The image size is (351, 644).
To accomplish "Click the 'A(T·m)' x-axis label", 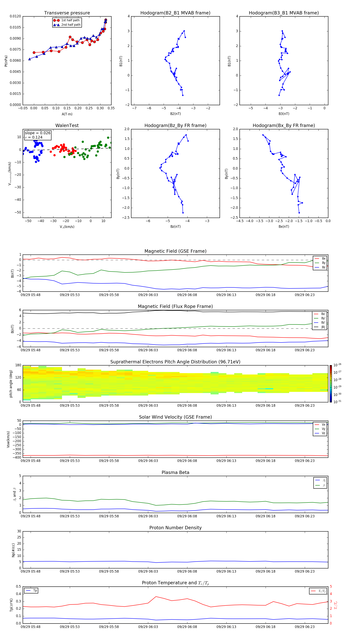I will click(67, 114).
